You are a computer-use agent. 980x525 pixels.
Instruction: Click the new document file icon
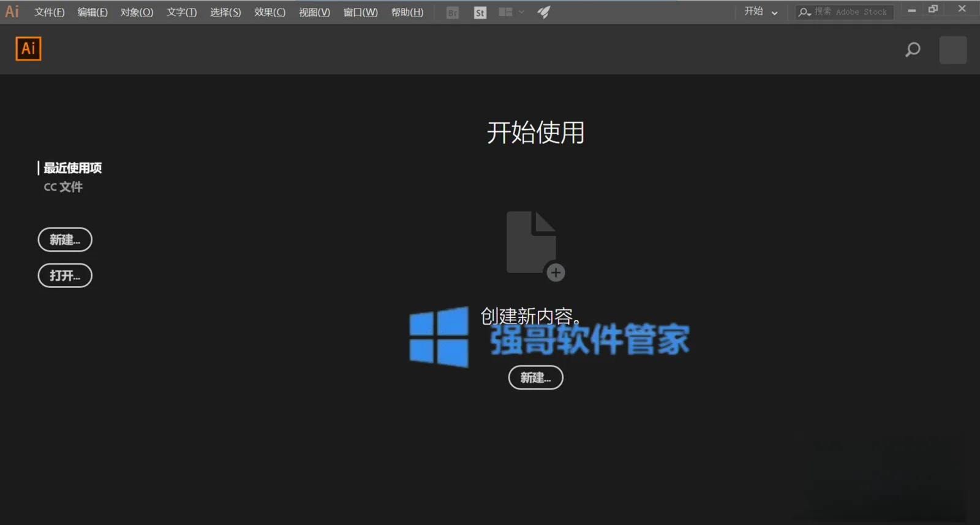coord(535,246)
